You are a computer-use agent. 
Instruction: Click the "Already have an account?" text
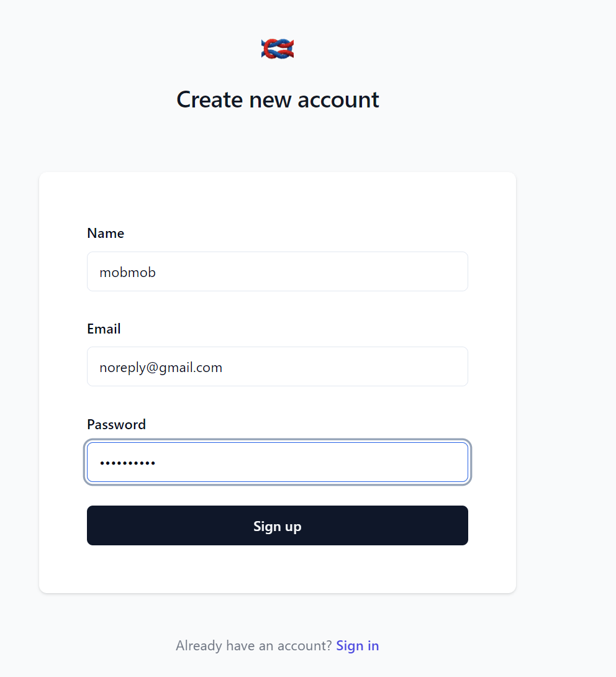pyautogui.click(x=254, y=645)
